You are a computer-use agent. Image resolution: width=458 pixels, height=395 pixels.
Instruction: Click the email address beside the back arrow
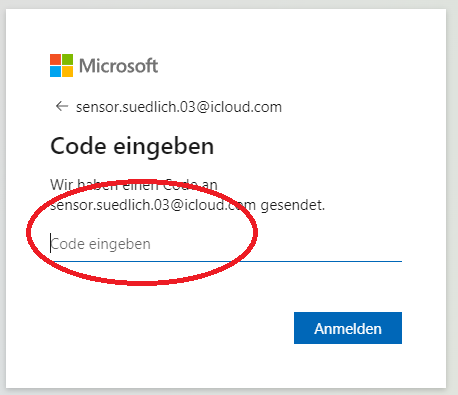pos(179,107)
